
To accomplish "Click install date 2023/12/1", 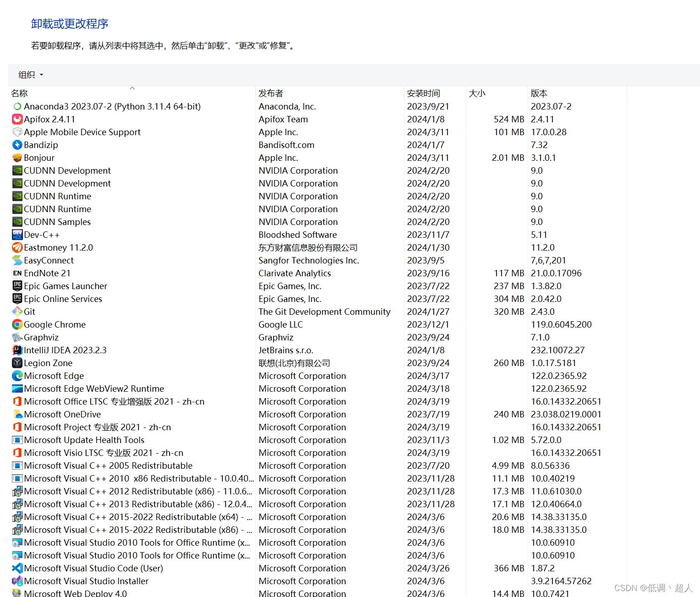I will pos(428,324).
